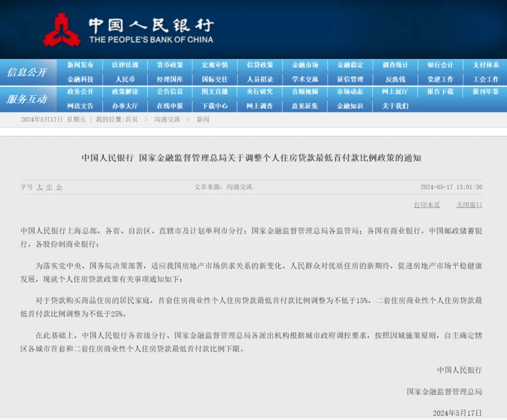Click the header date 2024年5月17日 星期五
The width and height of the screenshot is (507, 420).
point(54,120)
